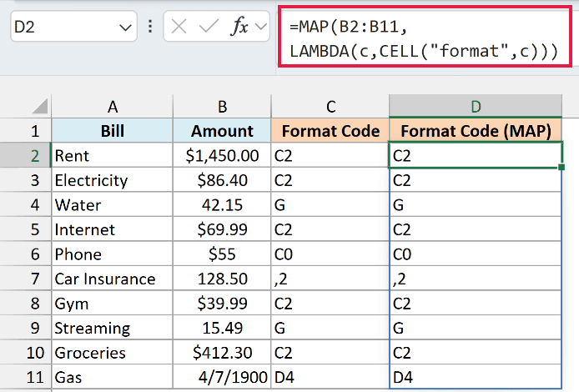Select column B header
Image resolution: width=579 pixels, height=392 pixels.
tap(222, 106)
